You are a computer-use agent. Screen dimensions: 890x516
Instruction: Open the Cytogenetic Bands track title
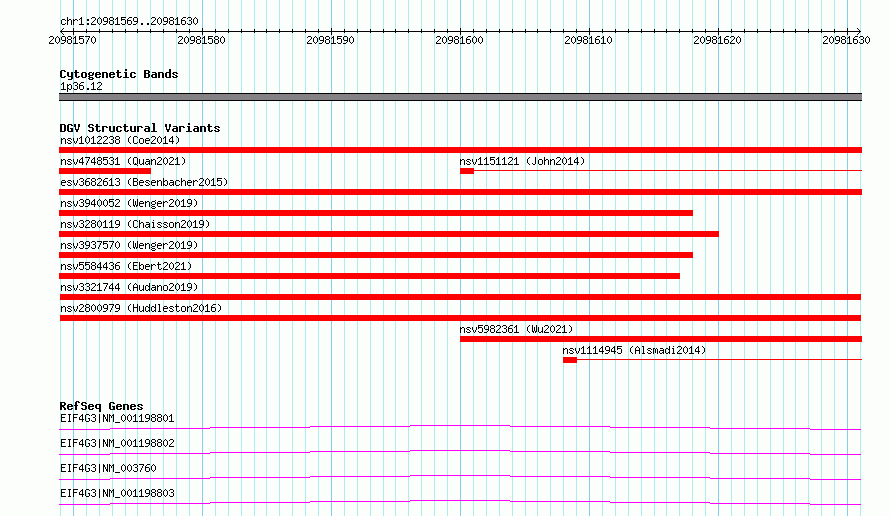pyautogui.click(x=119, y=74)
